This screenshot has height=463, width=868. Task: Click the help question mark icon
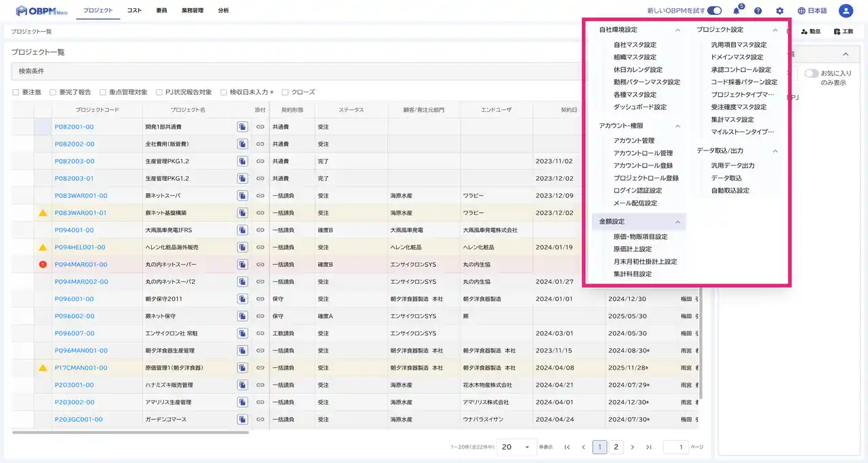click(758, 11)
